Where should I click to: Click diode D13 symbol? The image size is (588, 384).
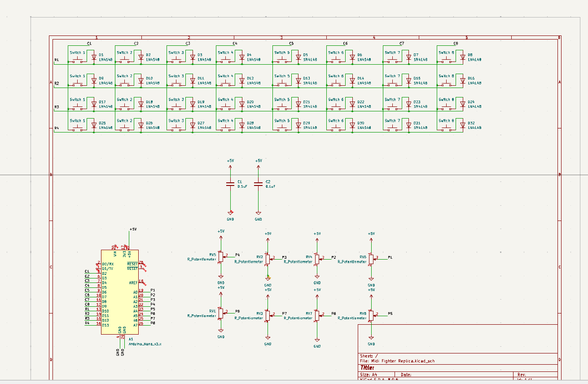[x=298, y=80]
